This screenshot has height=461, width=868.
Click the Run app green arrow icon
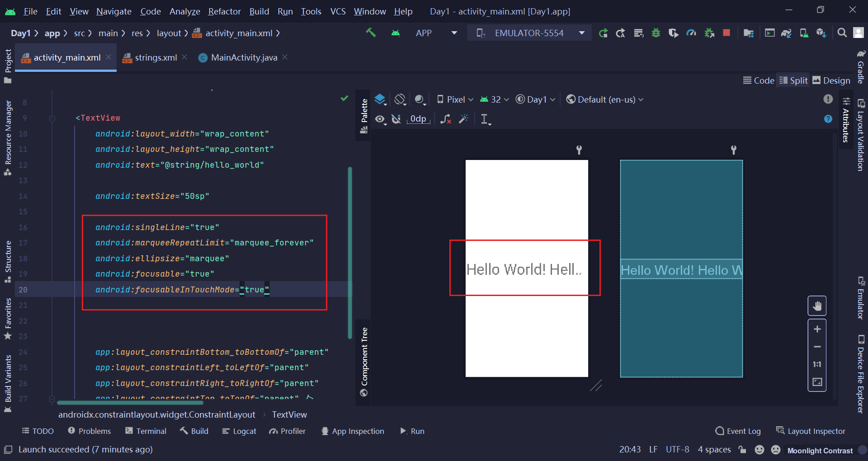[x=603, y=33]
